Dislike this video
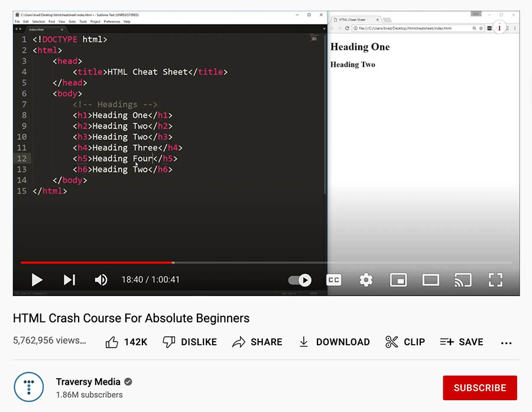 click(190, 342)
